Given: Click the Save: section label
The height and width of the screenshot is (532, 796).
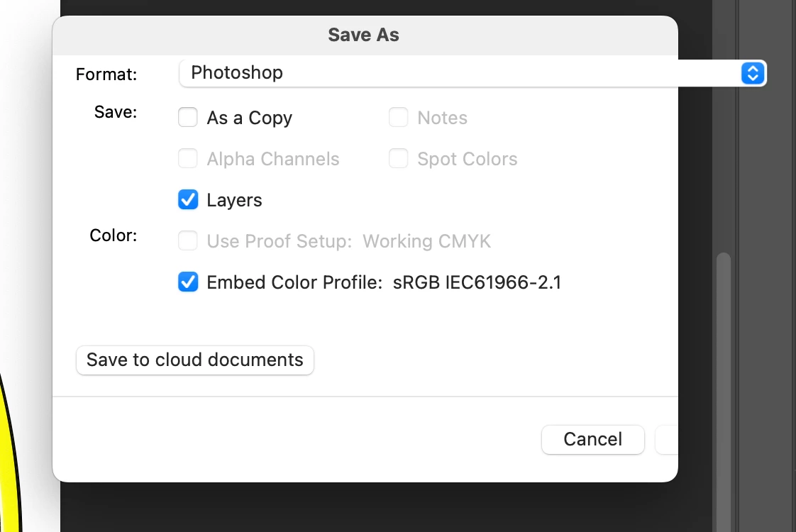Looking at the screenshot, I should pos(116,112).
